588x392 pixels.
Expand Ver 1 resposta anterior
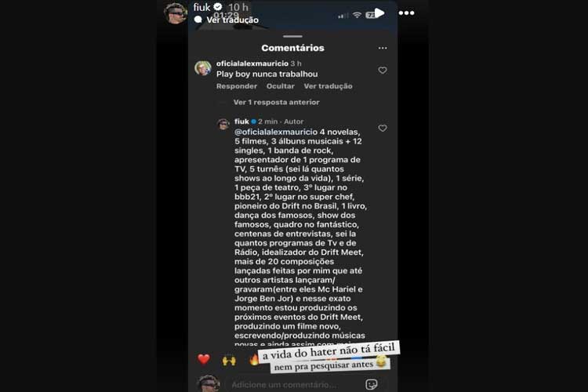tap(277, 102)
